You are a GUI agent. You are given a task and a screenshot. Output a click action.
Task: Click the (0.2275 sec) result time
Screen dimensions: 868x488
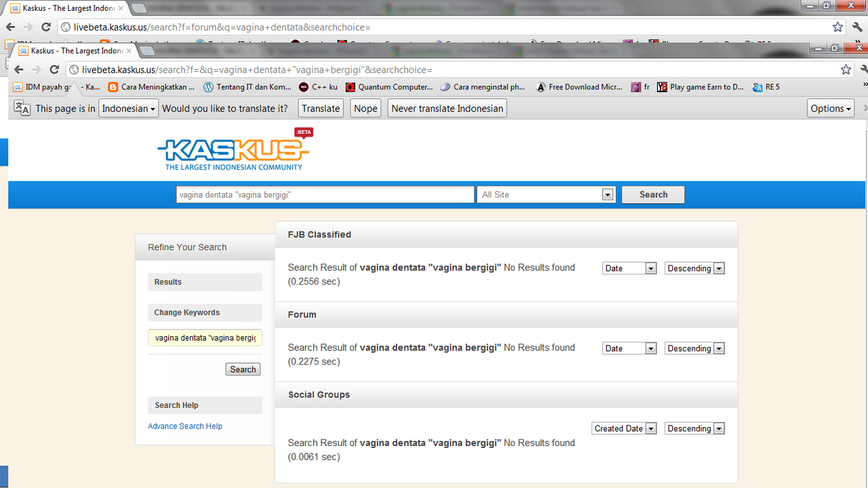tap(314, 361)
